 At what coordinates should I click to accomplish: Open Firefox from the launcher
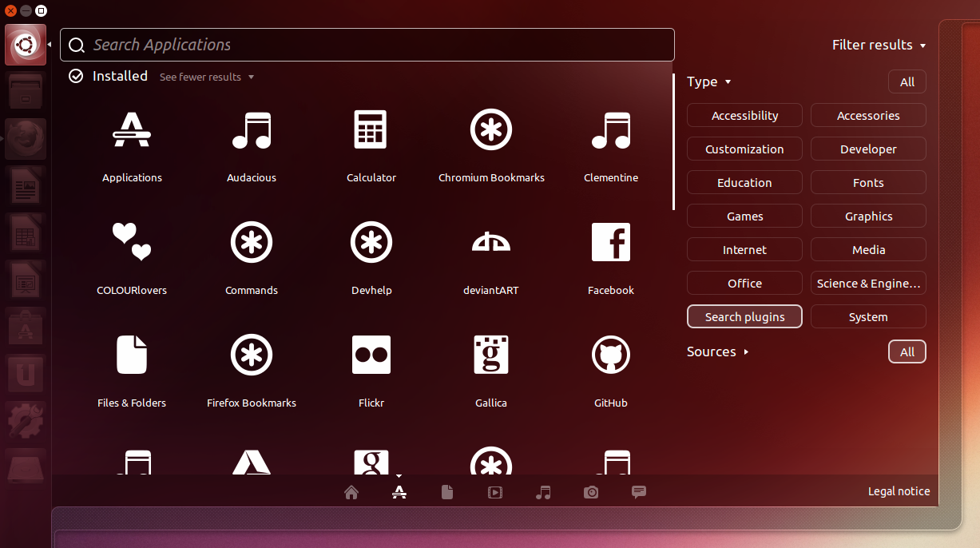pyautogui.click(x=25, y=138)
